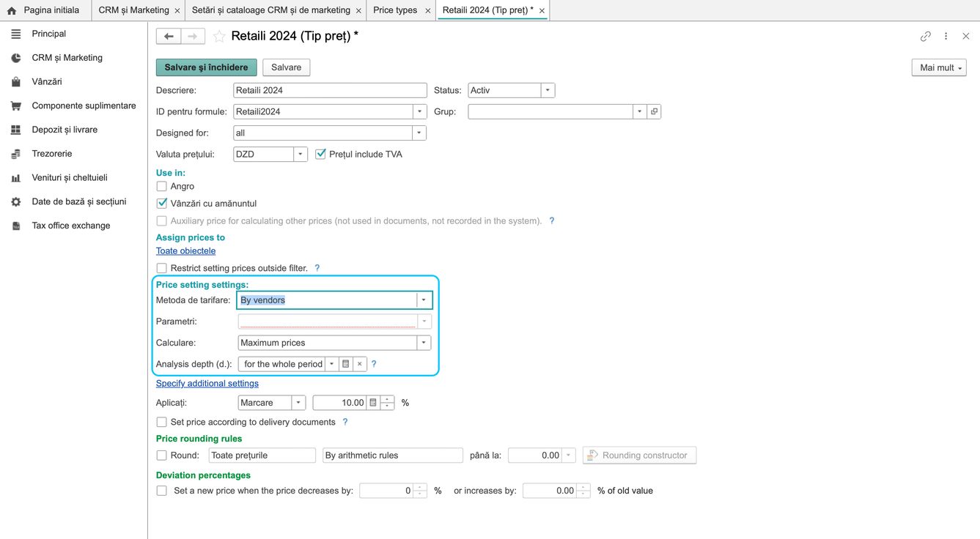Image resolution: width=980 pixels, height=539 pixels.
Task: Clear the Analysis depth value
Action: tap(360, 364)
